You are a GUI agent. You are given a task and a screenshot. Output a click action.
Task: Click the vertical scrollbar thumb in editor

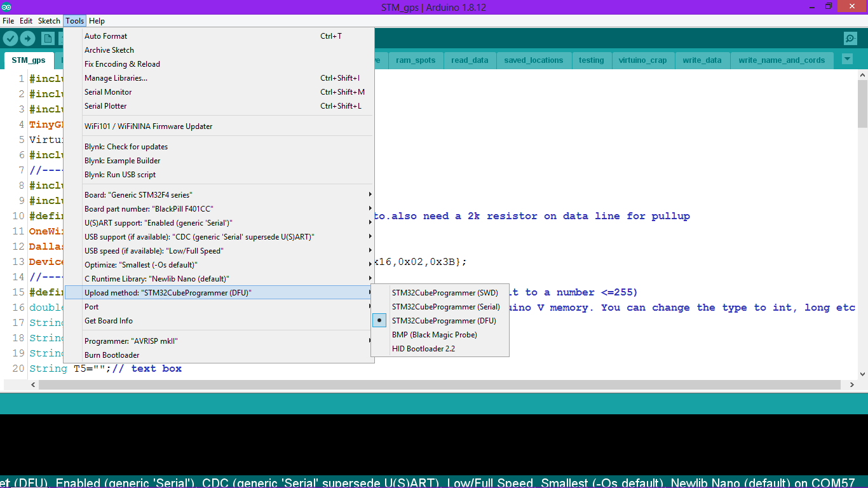(x=862, y=104)
